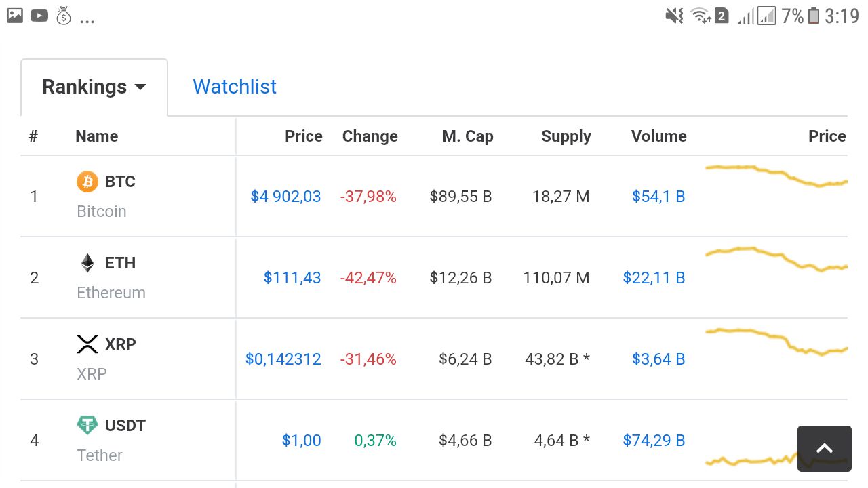Image resolution: width=868 pixels, height=488 pixels.
Task: Click Ethereum volume $22,11 B
Action: coord(654,278)
